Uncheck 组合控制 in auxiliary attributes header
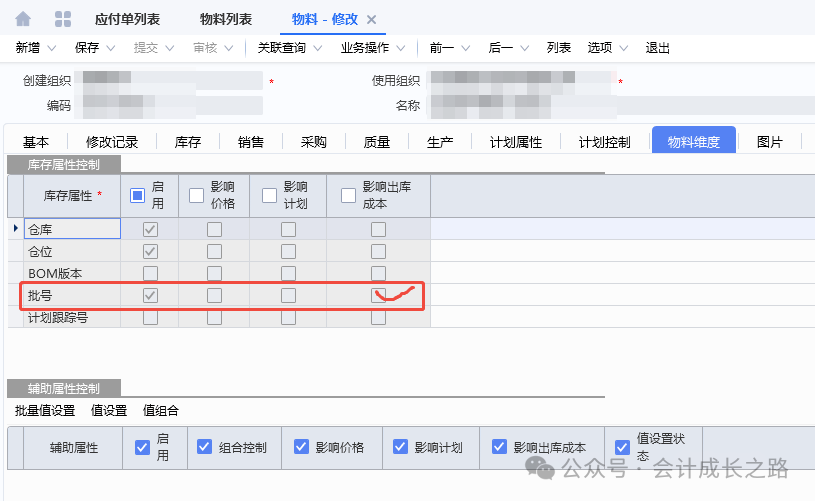Screen dimensions: 815x501 click(x=205, y=447)
